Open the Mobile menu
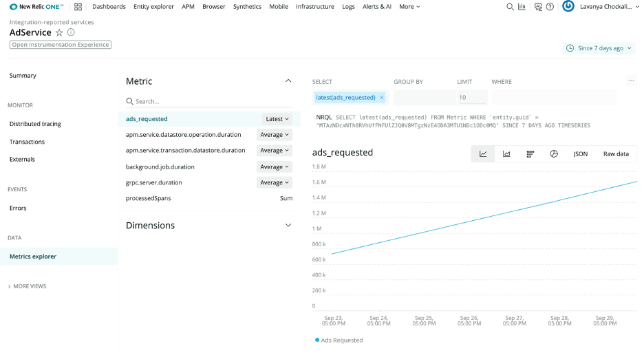The image size is (644, 355). coord(279,7)
